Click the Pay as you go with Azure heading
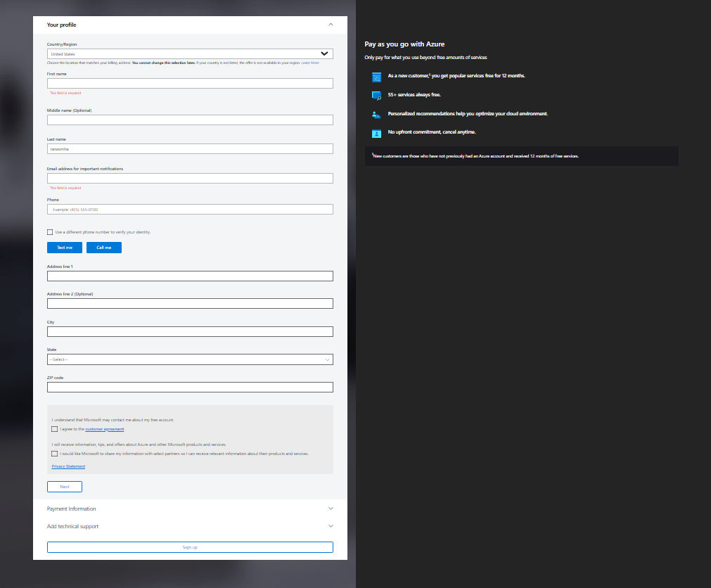Image resolution: width=711 pixels, height=588 pixels. 404,44
